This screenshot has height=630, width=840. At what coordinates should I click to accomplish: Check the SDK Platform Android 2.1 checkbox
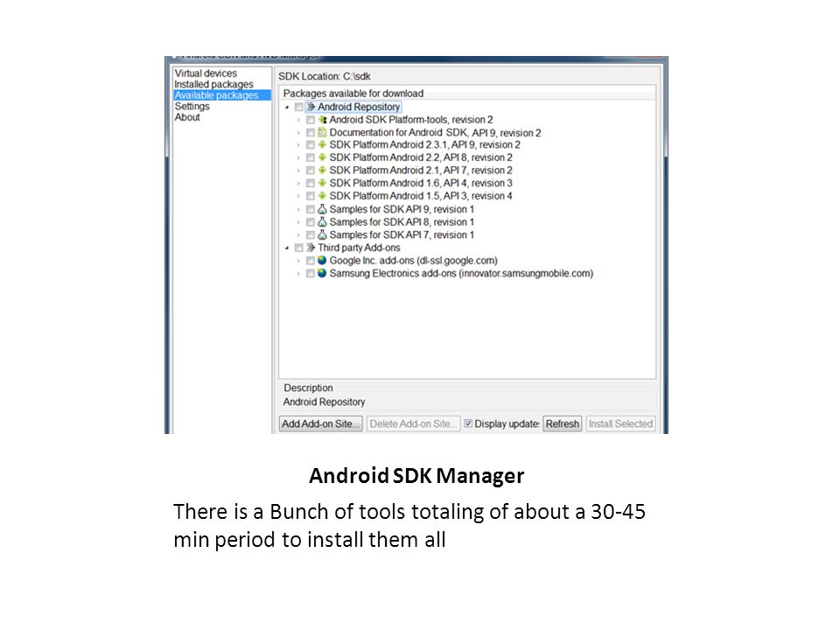tap(310, 171)
